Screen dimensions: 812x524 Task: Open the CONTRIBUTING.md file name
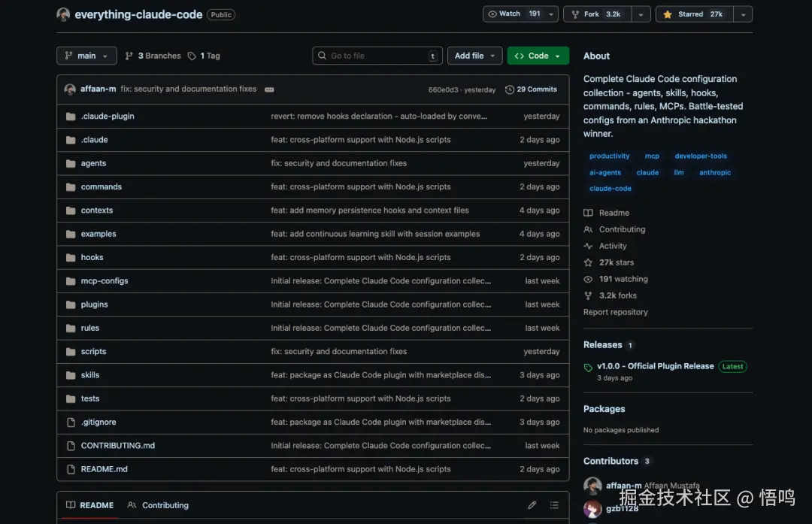pos(117,446)
